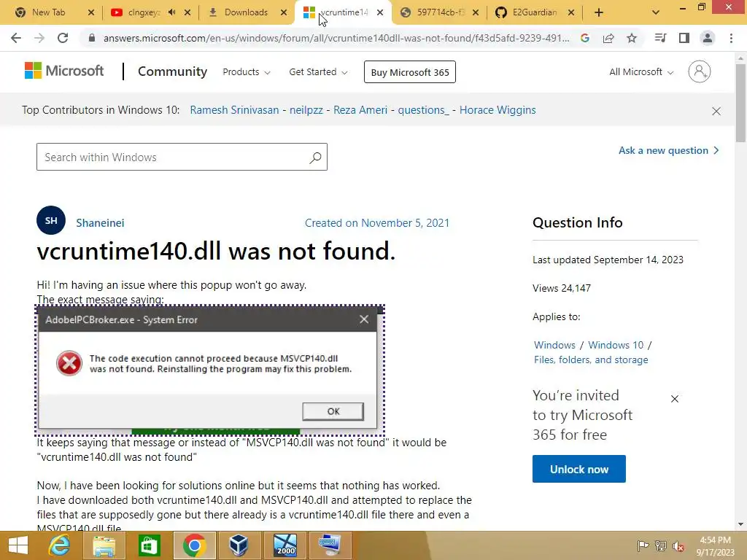Image resolution: width=747 pixels, height=560 pixels.
Task: Click the sign-in account icon
Action: point(700,71)
